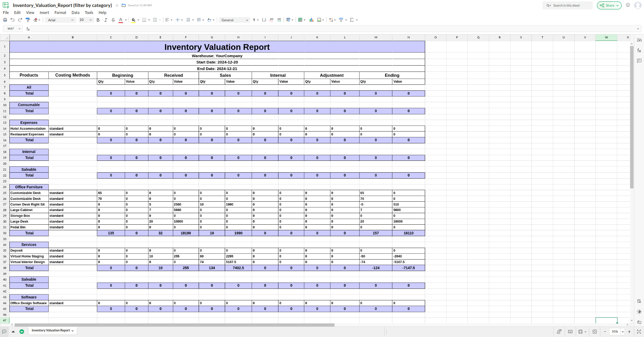
Task: Click the AutoSum sigma icon
Action: pyautogui.click(x=352, y=20)
